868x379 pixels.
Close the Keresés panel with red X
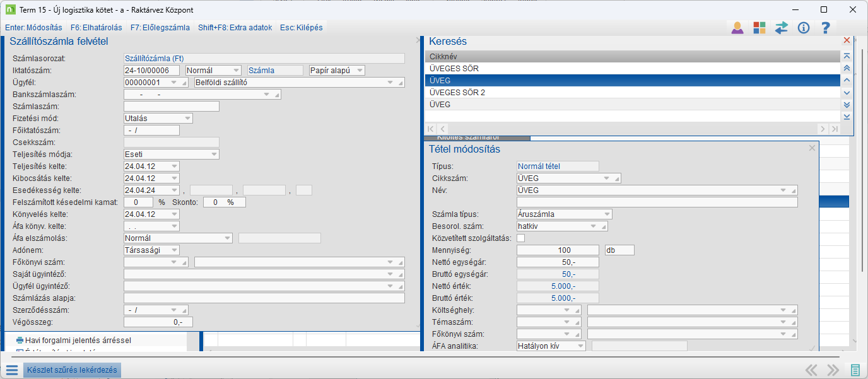[847, 40]
